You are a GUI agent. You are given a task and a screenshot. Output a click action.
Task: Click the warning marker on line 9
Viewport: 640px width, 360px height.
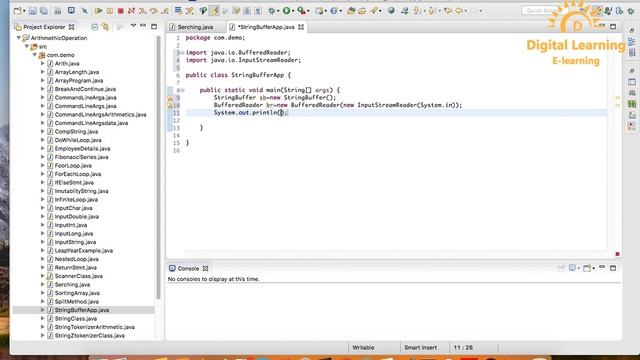(170, 98)
